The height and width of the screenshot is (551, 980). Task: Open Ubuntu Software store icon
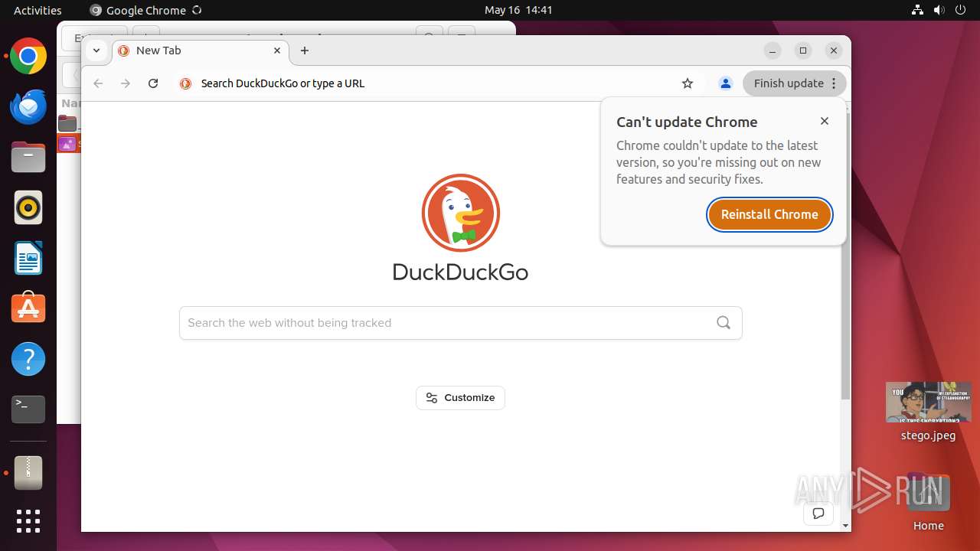click(x=28, y=308)
